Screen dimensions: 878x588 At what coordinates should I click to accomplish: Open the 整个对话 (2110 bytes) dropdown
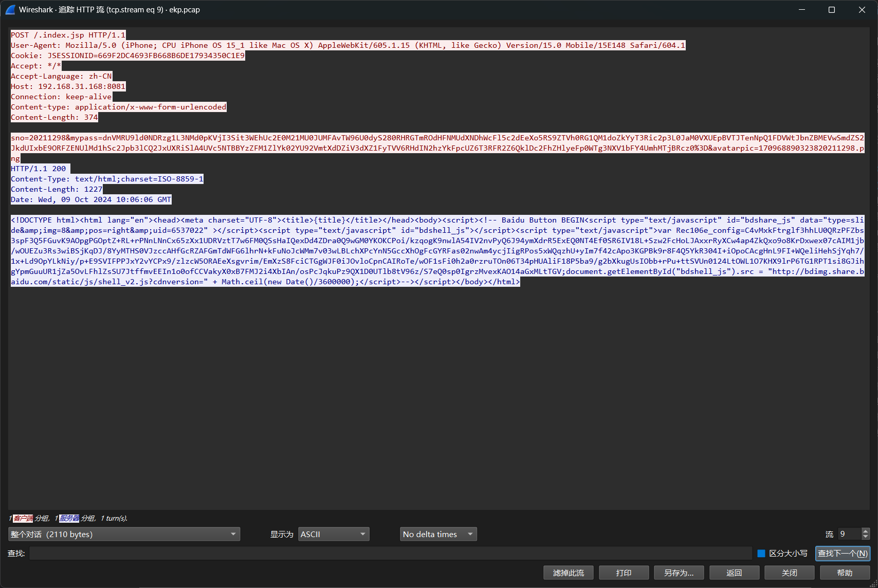coord(124,535)
